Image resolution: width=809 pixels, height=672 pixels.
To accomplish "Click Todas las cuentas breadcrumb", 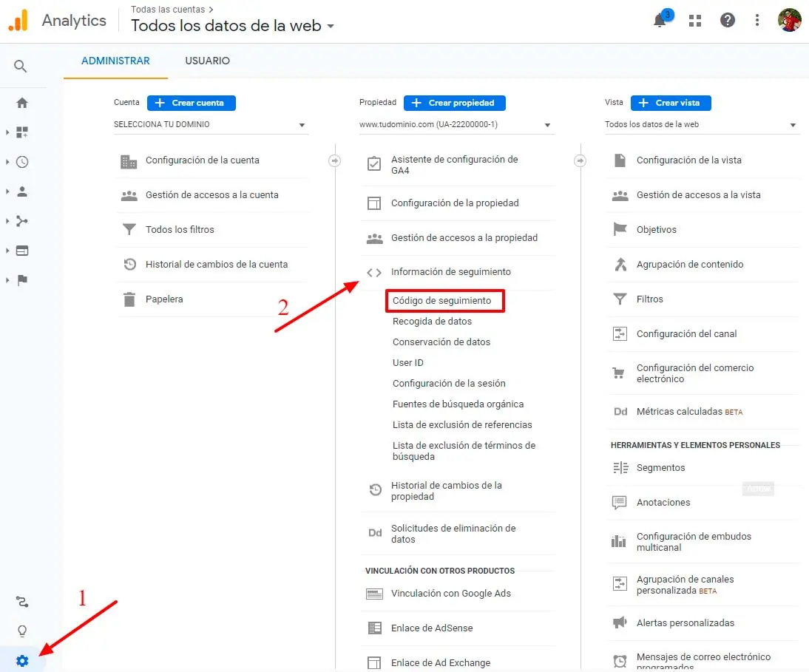I will pyautogui.click(x=168, y=10).
